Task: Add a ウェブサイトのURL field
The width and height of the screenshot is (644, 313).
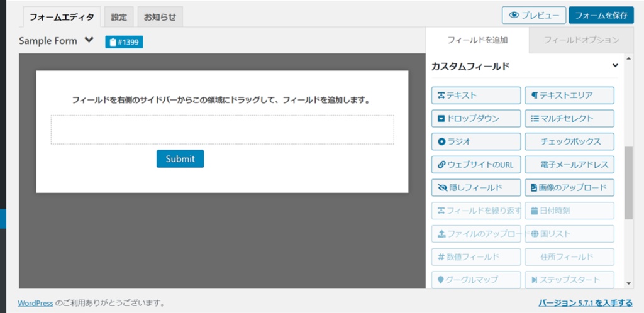Action: point(476,165)
